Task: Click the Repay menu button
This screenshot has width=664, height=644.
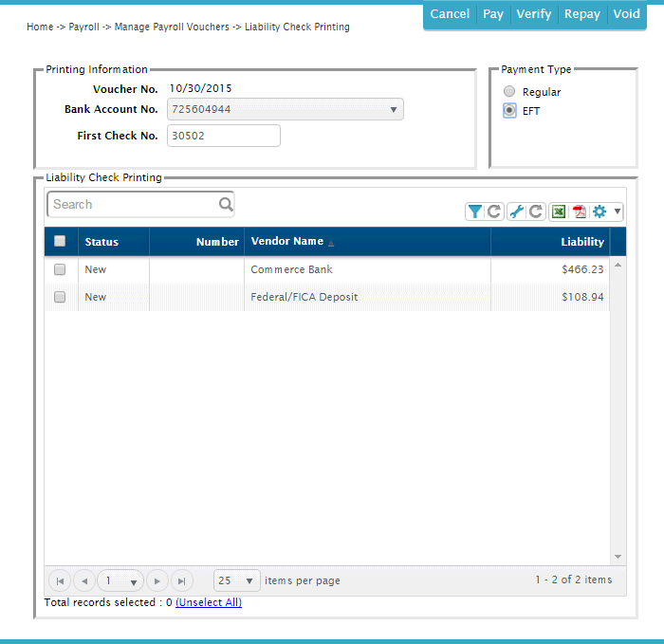Action: pos(582,14)
